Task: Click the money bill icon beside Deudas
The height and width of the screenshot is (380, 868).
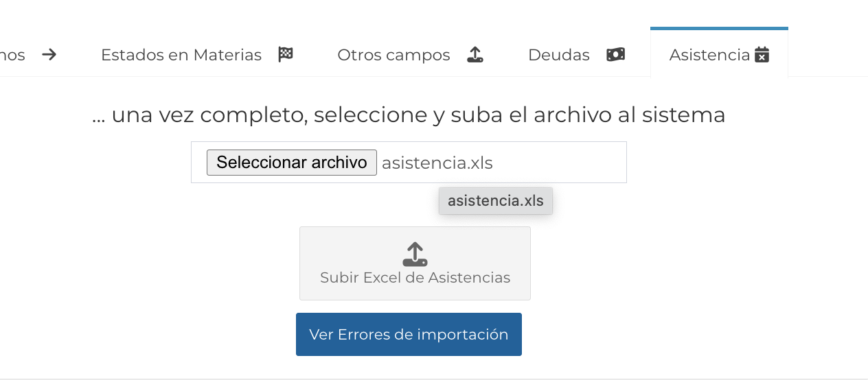Action: [615, 55]
